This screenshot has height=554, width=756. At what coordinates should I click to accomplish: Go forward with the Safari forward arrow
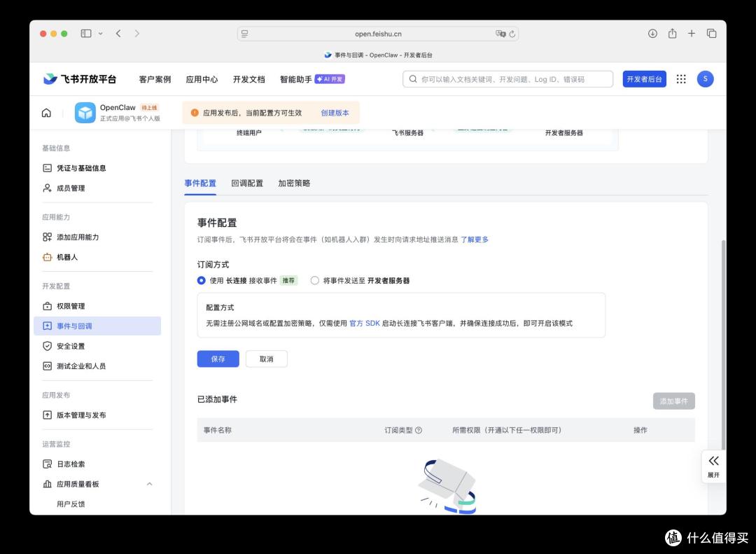[x=137, y=34]
